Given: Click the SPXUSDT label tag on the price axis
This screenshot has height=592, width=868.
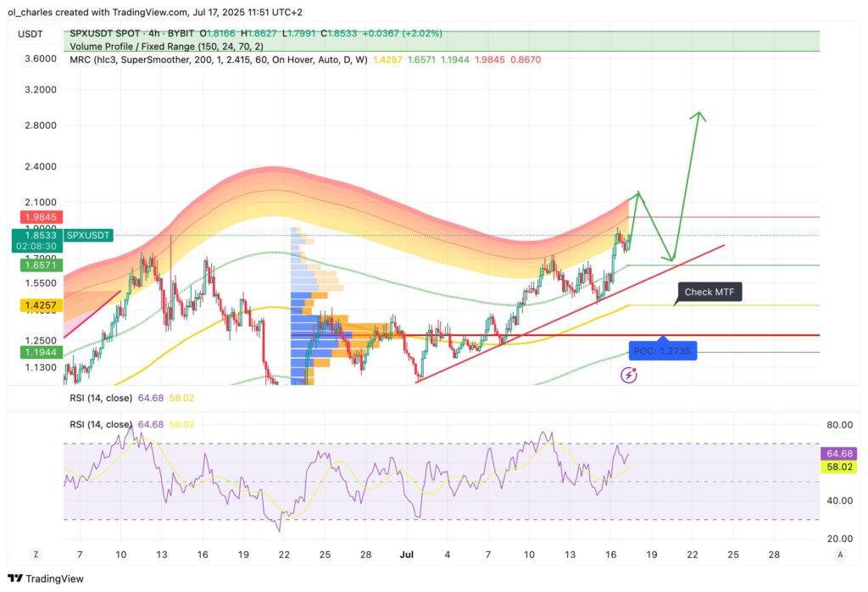Looking at the screenshot, I should click(87, 235).
